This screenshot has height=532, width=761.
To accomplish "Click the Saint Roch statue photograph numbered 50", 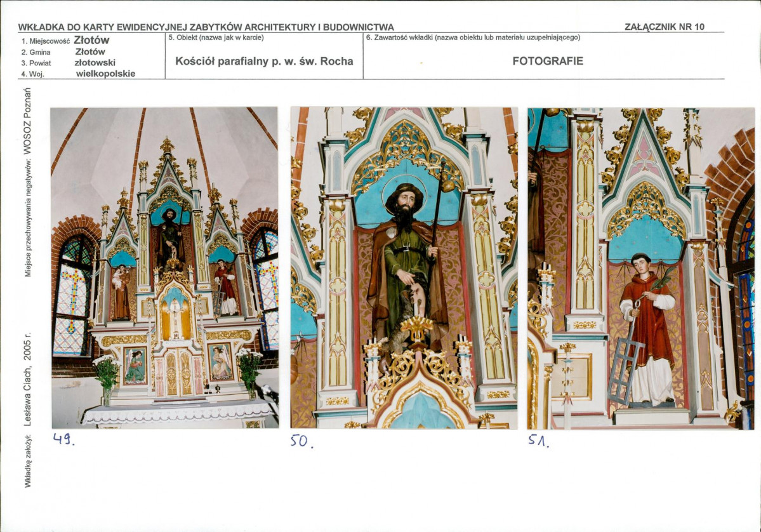I will pos(404,267).
